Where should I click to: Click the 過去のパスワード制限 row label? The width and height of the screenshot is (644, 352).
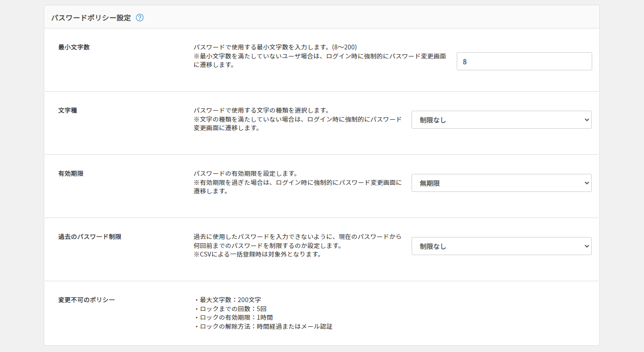click(90, 237)
